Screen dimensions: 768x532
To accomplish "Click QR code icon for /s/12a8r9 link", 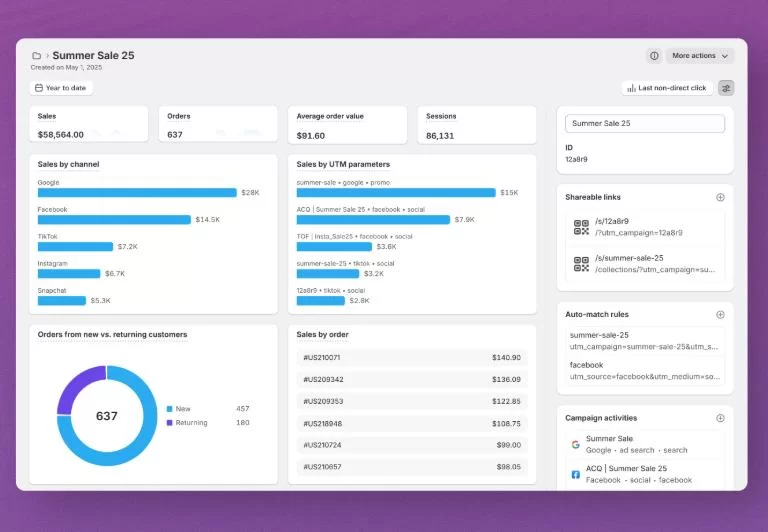I will click(x=581, y=227).
